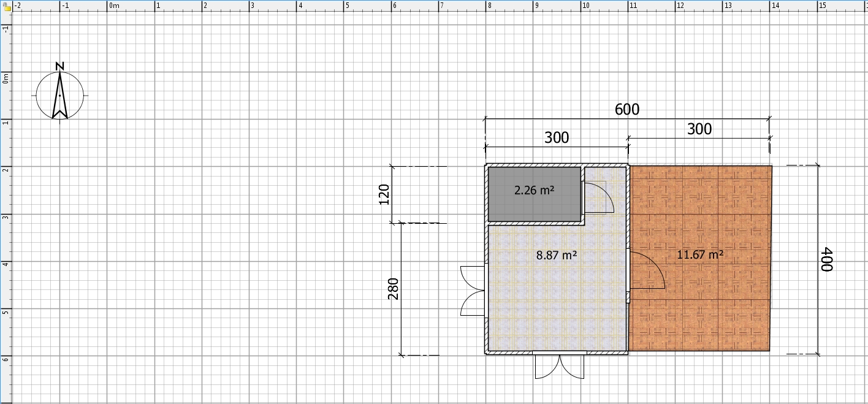Viewport: 868px width, 404px height.
Task: Click the 0m mark on horizontal ruler
Action: [113, 6]
